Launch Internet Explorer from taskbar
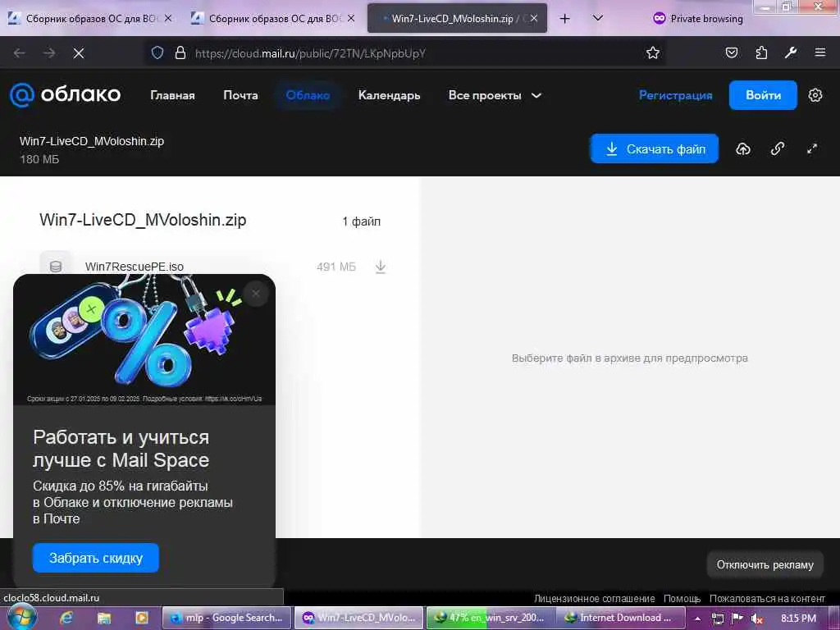Viewport: 840px width, 630px height. [66, 618]
